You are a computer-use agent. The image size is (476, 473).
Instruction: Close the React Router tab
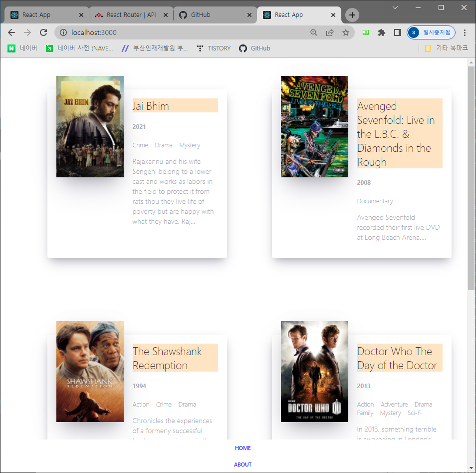(x=166, y=15)
